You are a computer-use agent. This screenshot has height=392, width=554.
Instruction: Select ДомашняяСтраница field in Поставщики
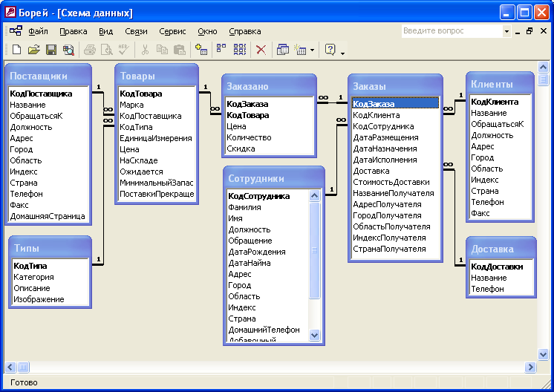point(48,216)
